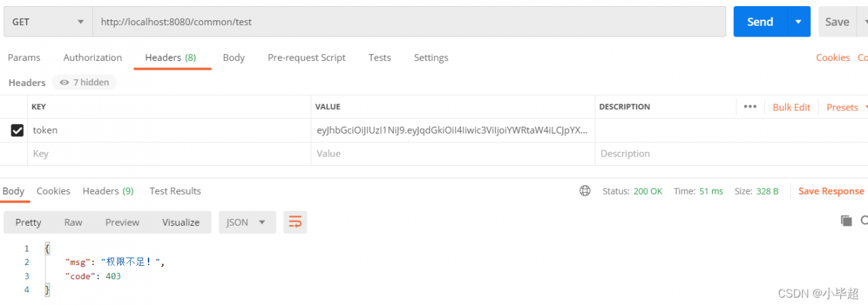The image size is (868, 305).
Task: Click Save Response
Action: tap(831, 191)
